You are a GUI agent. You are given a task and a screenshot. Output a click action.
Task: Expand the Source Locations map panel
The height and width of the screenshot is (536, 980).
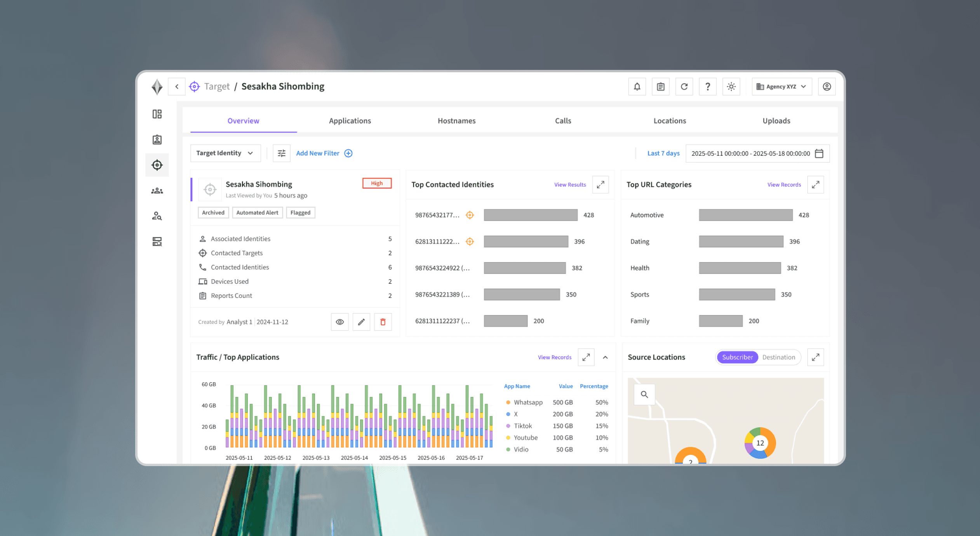(816, 357)
